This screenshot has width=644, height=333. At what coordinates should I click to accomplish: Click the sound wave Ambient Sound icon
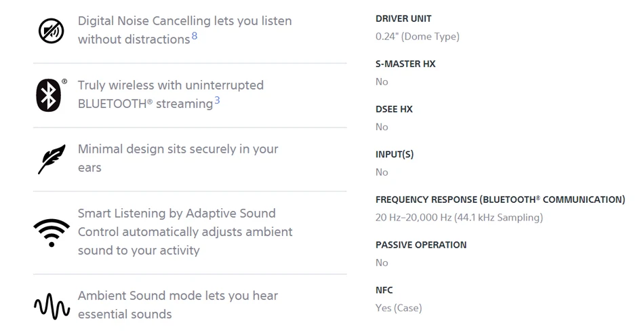(x=52, y=306)
